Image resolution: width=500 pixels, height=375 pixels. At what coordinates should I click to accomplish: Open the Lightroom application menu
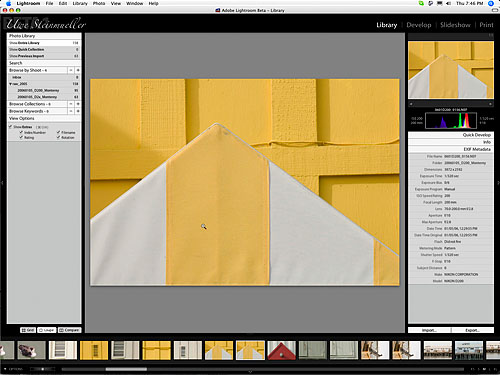pyautogui.click(x=28, y=3)
